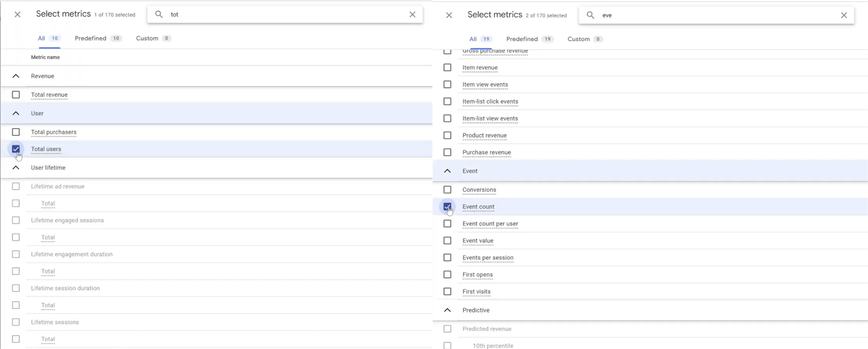This screenshot has width=868, height=349.
Task: Collapse the User group chevron
Action: [x=16, y=113]
